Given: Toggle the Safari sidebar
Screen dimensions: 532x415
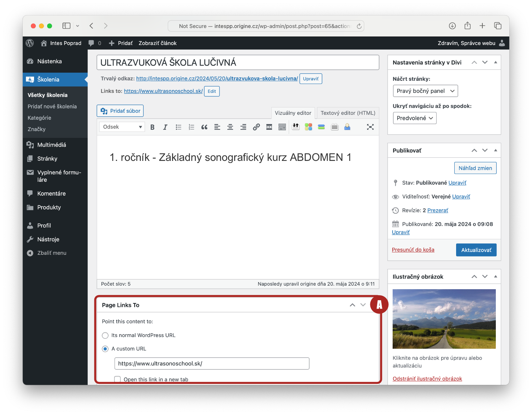Looking at the screenshot, I should coord(66,26).
